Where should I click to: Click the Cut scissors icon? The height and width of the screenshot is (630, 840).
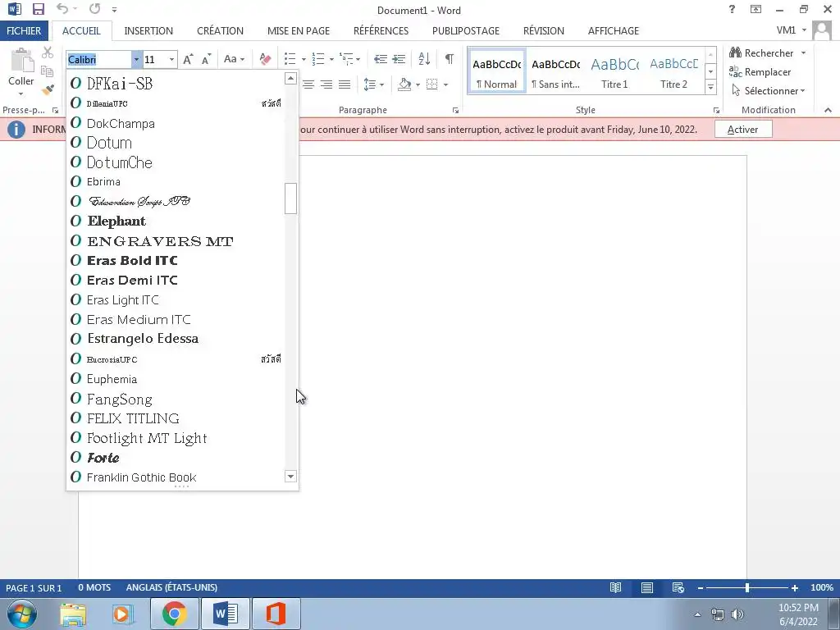pos(48,52)
